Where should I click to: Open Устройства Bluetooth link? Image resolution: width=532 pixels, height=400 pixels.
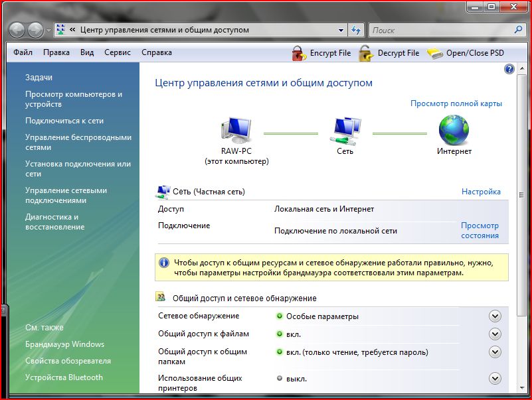[64, 377]
